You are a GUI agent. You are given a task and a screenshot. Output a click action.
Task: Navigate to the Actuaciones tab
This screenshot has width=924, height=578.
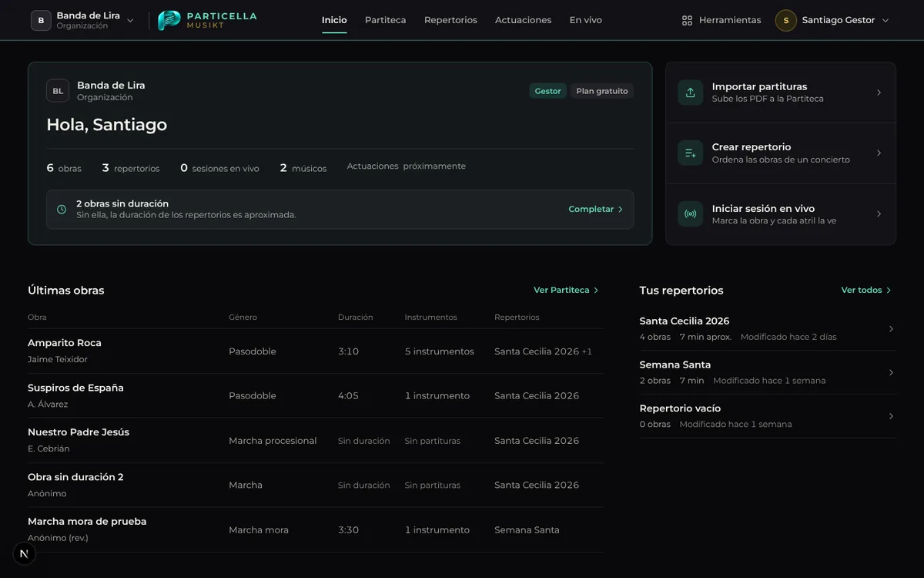point(524,20)
